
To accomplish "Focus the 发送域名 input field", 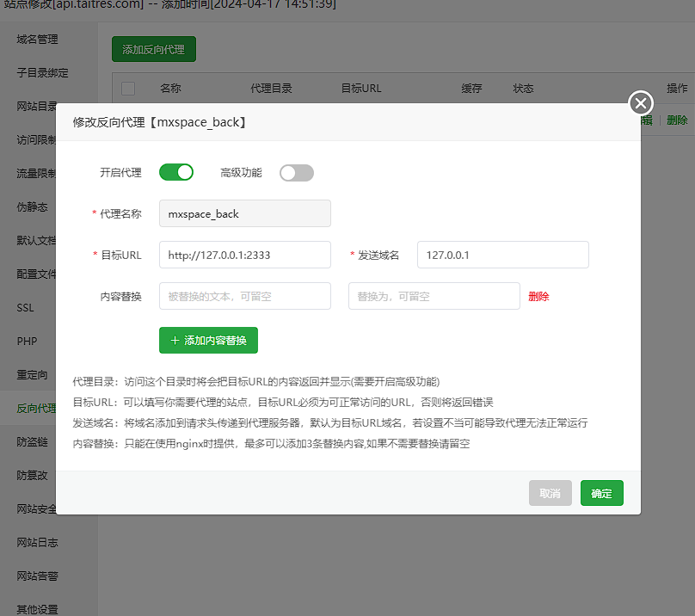I will click(502, 255).
